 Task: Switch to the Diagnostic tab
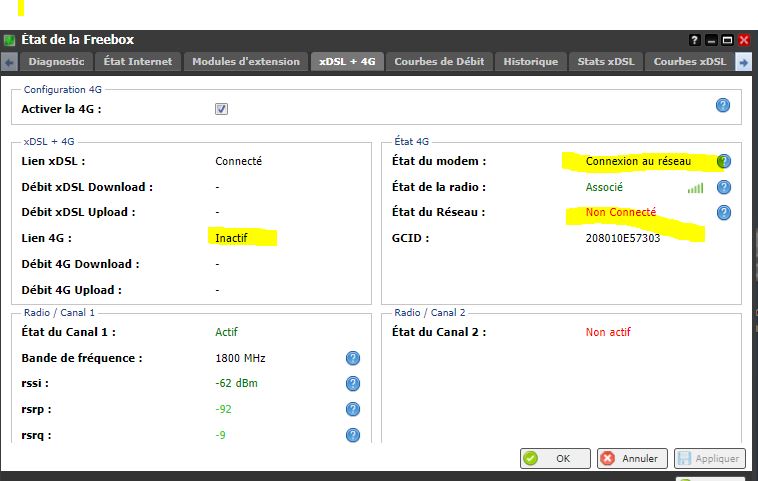click(x=56, y=62)
